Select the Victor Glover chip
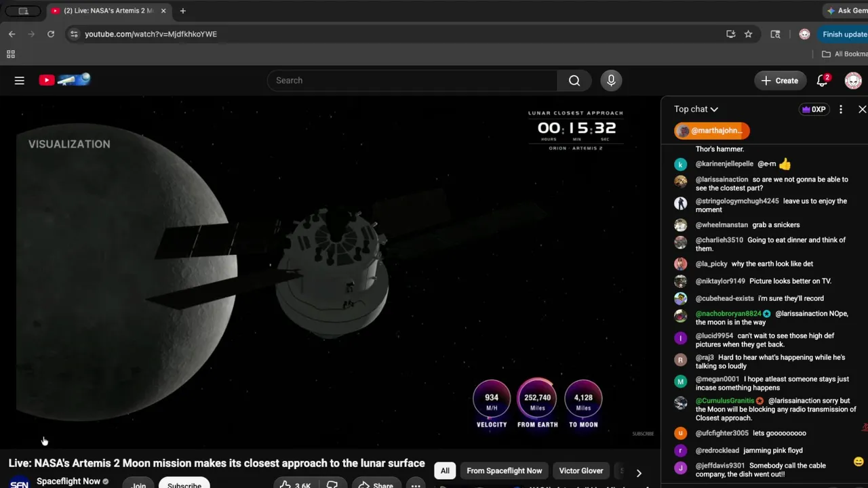 (581, 470)
